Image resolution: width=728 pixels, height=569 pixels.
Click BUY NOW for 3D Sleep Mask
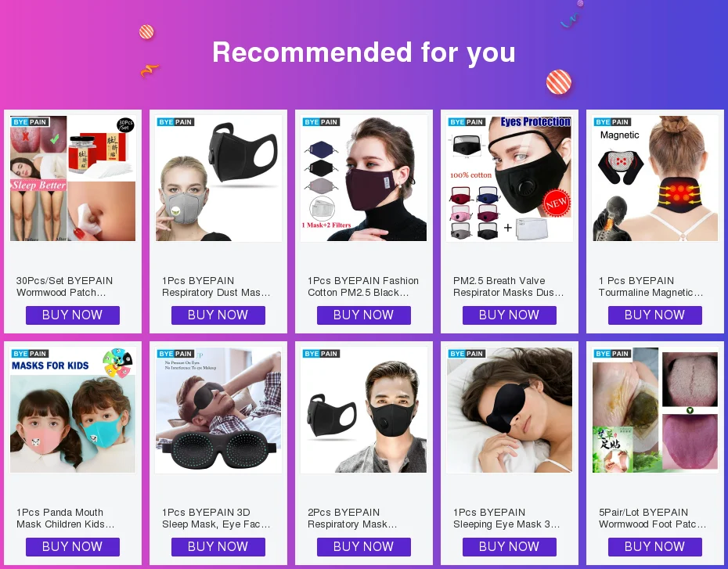click(x=218, y=547)
